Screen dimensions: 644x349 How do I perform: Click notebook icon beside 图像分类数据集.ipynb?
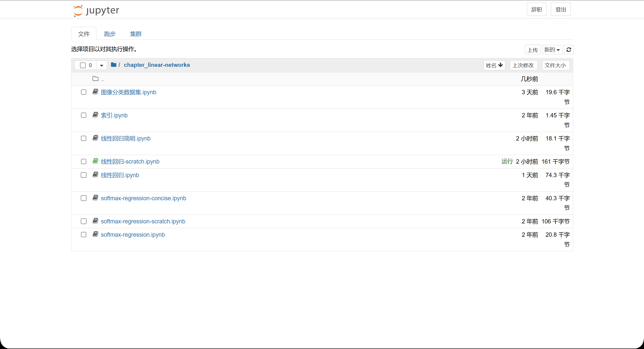pos(95,92)
